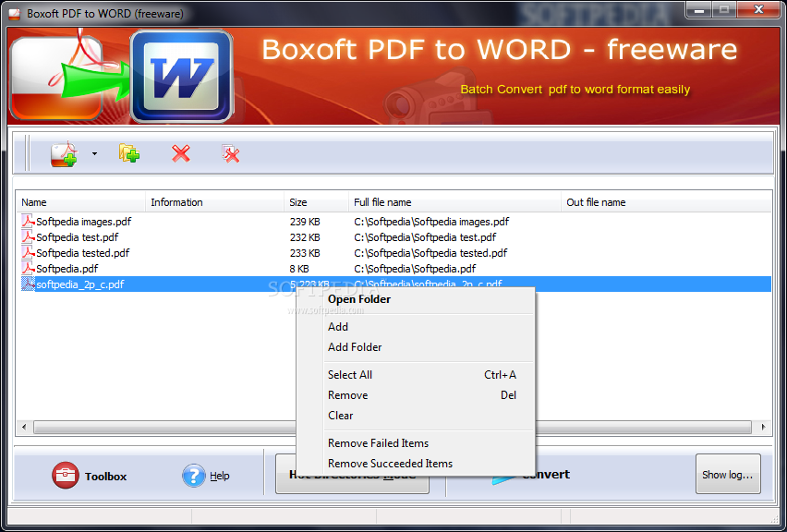Click the application icon in title bar
This screenshot has height=532, width=787.
click(14, 14)
